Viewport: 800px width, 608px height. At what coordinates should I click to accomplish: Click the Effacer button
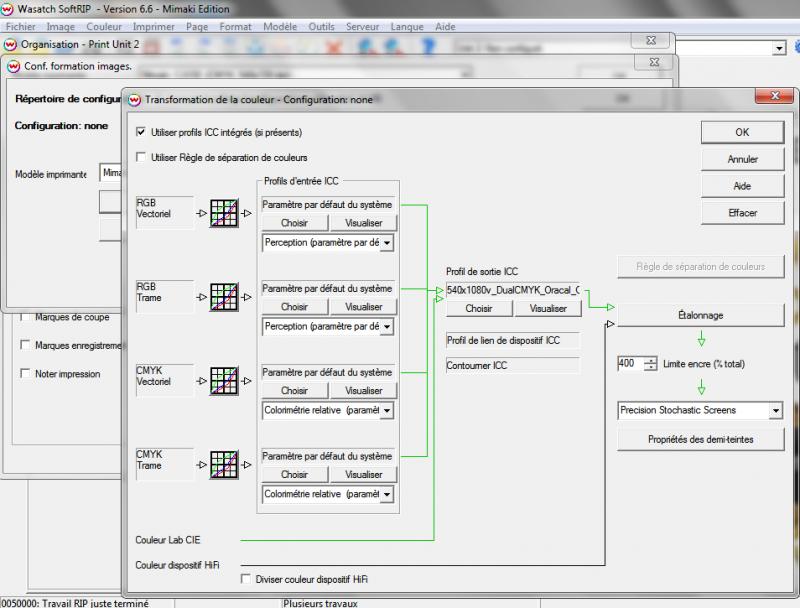pyautogui.click(x=742, y=213)
